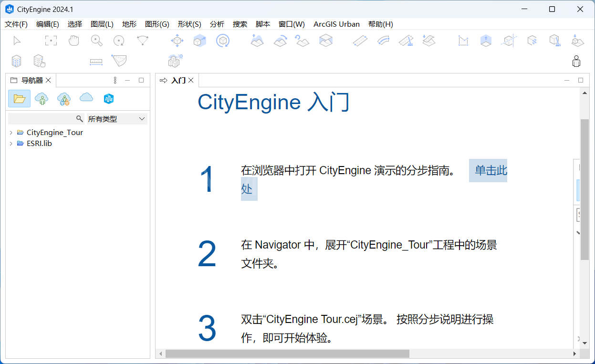Open the 选择 menu
This screenshot has width=595, height=364.
(x=75, y=24)
